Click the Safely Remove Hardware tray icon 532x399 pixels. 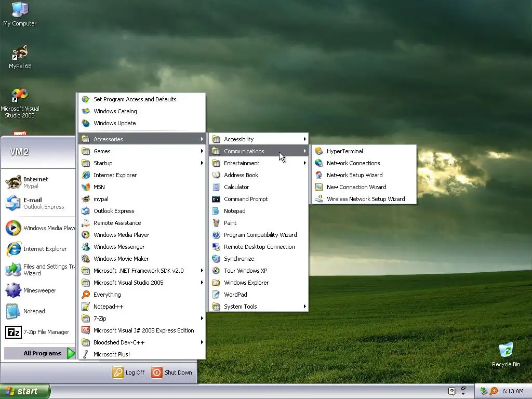click(484, 391)
